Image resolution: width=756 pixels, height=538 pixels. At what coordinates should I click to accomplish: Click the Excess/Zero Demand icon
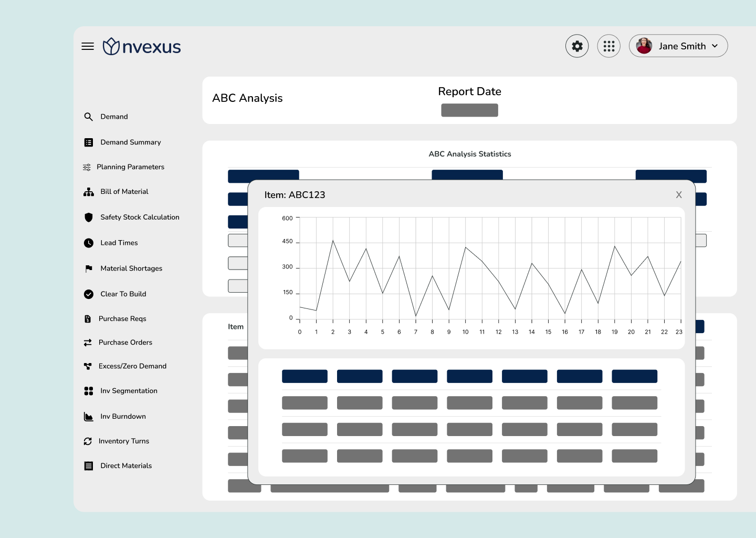88,366
